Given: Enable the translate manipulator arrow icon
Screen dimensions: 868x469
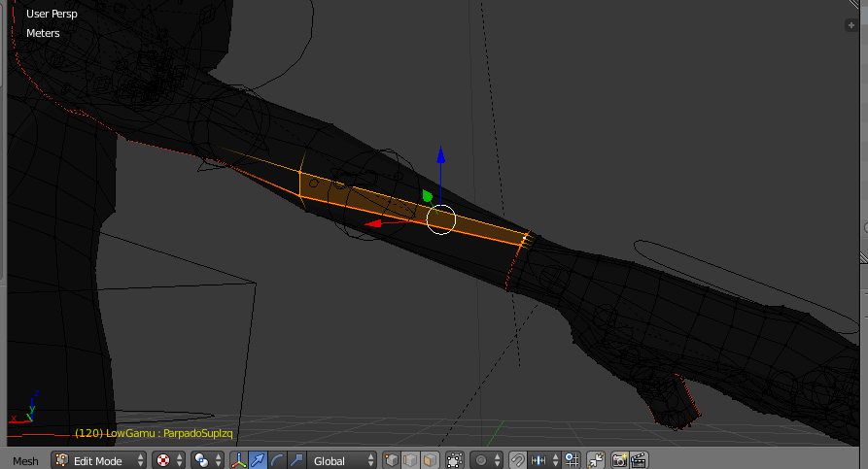Looking at the screenshot, I should [259, 460].
